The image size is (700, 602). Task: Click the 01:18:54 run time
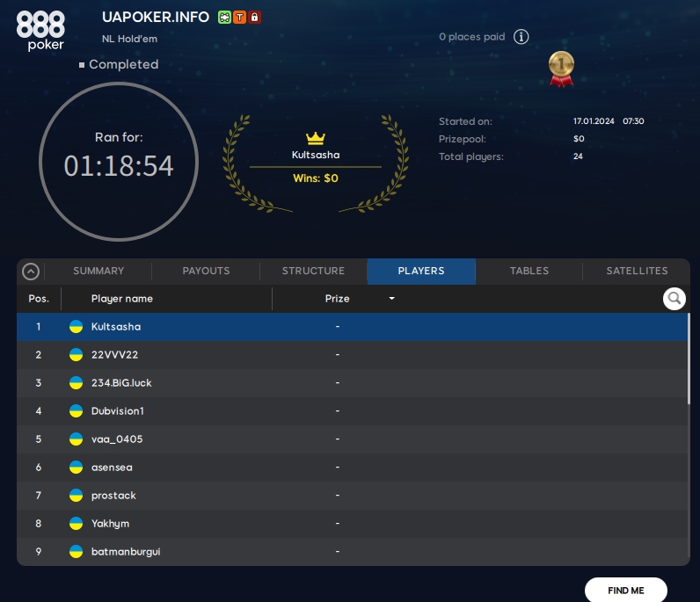click(119, 166)
